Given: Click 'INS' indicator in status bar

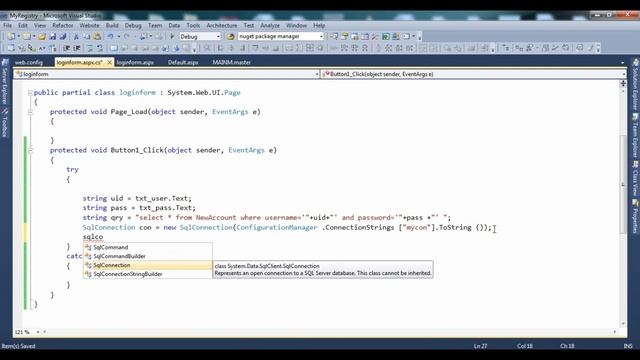Looking at the screenshot, I should click(628, 346).
